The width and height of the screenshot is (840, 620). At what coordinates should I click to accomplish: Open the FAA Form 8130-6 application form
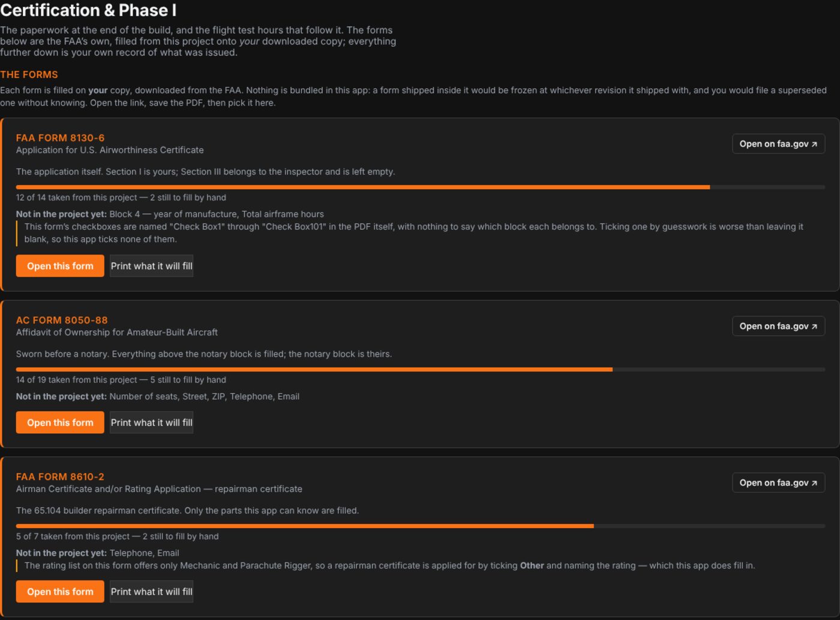pos(60,266)
